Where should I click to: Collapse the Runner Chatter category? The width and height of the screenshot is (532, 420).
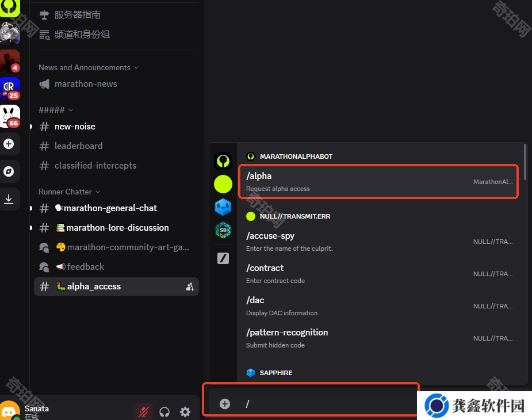point(69,192)
